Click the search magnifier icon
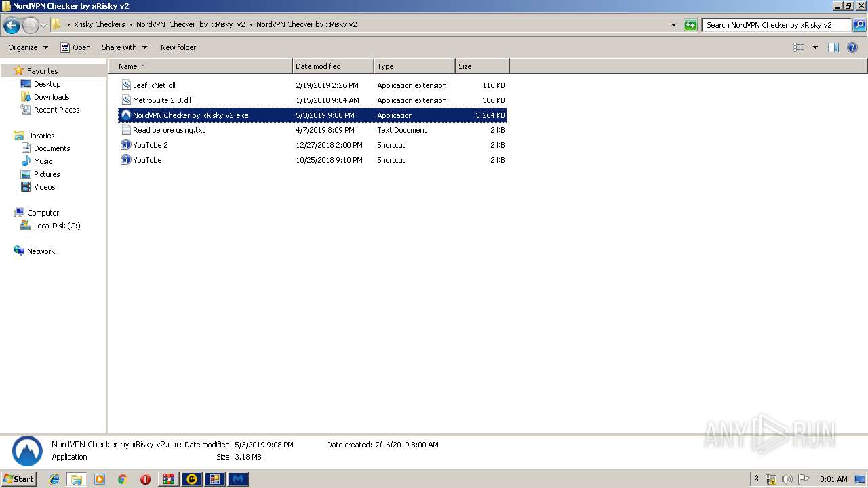This screenshot has width=868, height=488. click(x=859, y=25)
